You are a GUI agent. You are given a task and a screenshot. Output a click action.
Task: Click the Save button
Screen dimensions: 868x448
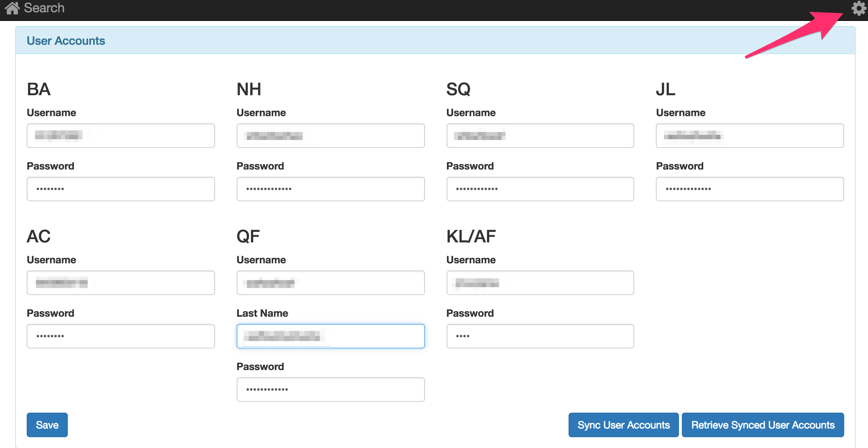tap(47, 425)
